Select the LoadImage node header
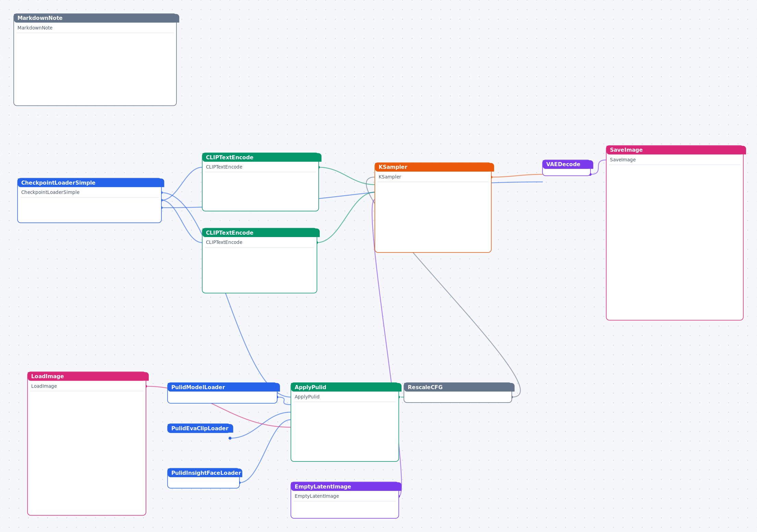Viewport: 757px width, 532px height. (x=88, y=376)
